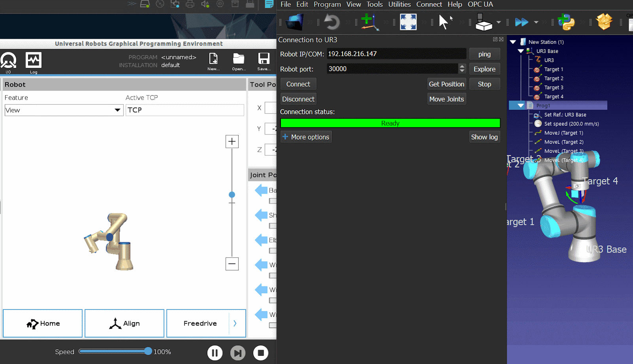Click the Get Position button

[447, 84]
